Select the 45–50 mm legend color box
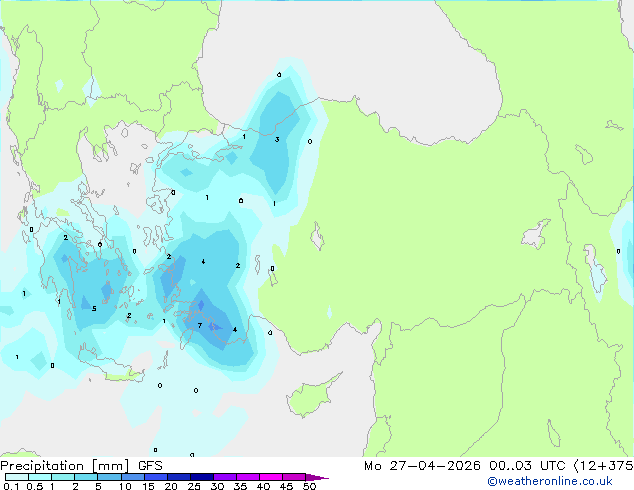The image size is (634, 490). coord(294,477)
